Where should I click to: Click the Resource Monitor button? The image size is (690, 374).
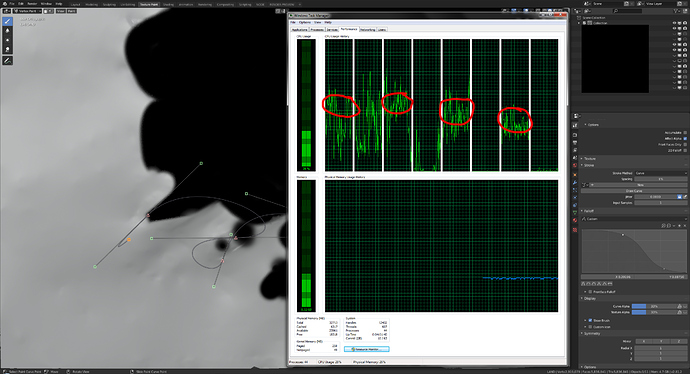pyautogui.click(x=367, y=349)
